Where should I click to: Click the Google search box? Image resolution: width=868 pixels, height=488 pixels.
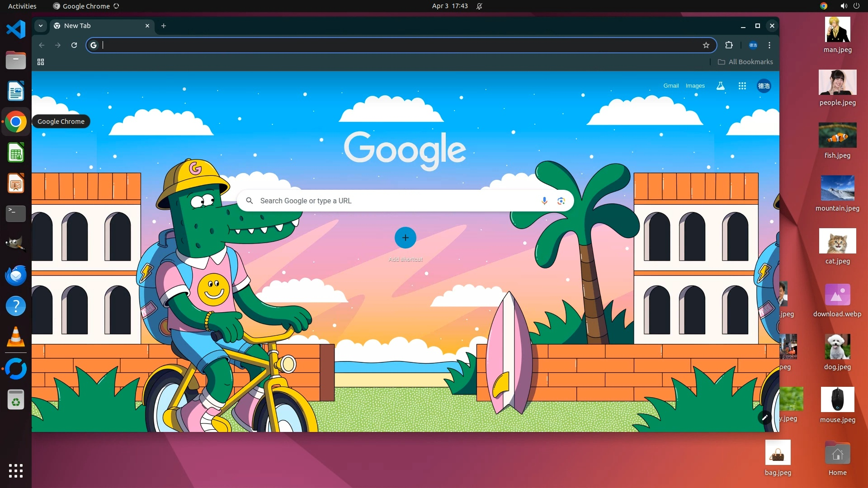[x=393, y=201]
